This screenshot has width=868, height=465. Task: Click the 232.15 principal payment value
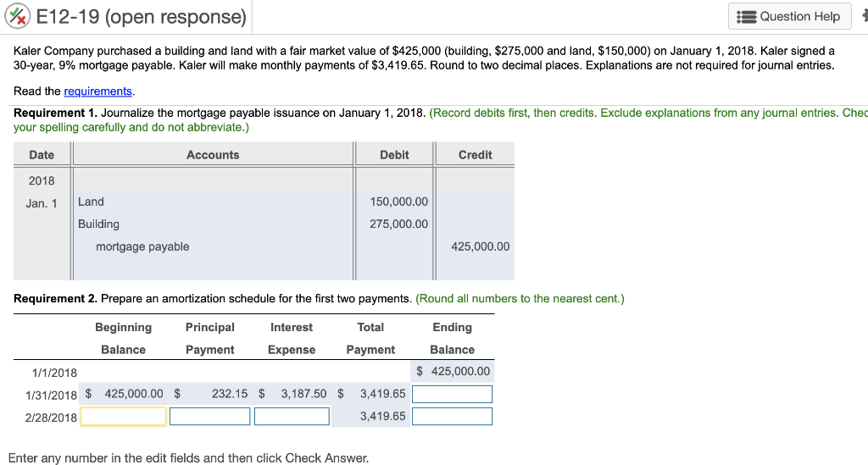point(230,394)
